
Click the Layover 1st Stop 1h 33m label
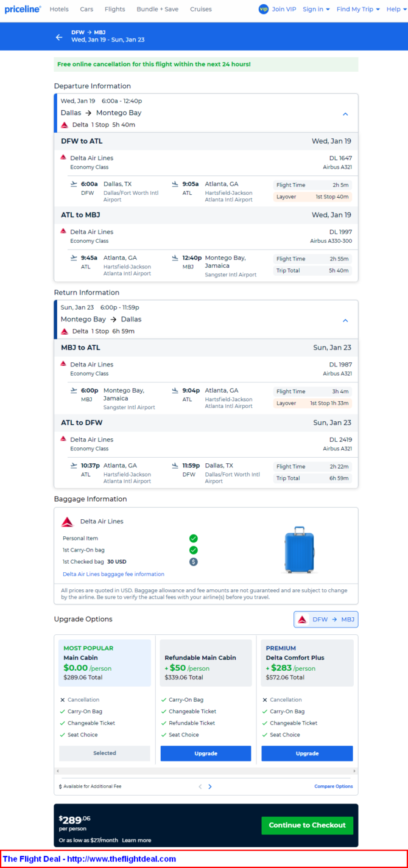pyautogui.click(x=312, y=403)
